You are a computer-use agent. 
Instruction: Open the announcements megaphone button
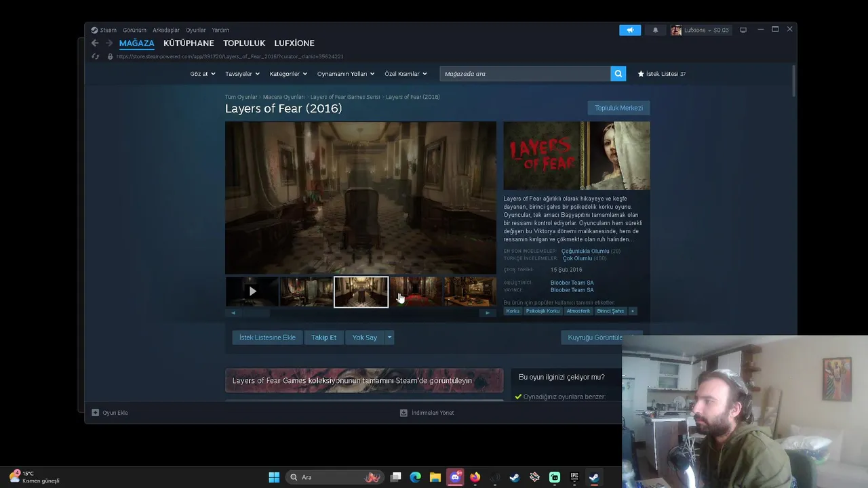[630, 30]
